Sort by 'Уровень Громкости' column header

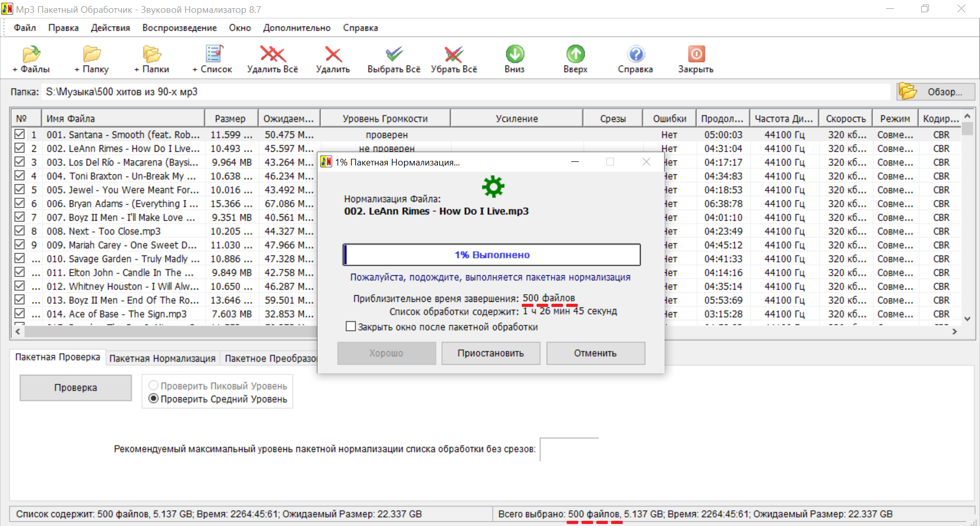coord(385,118)
